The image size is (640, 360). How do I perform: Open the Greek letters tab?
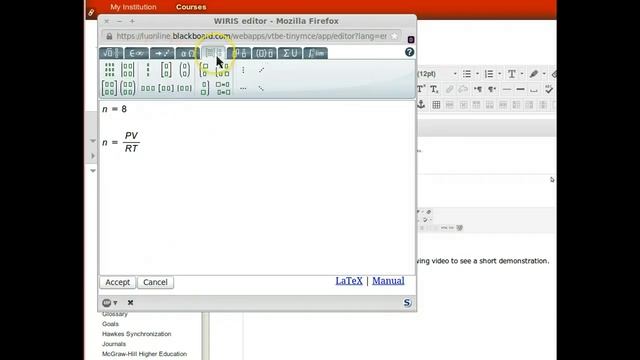[x=187, y=53]
